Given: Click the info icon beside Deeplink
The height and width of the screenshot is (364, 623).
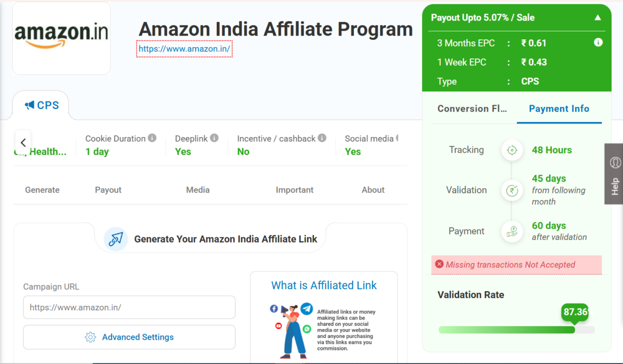Looking at the screenshot, I should point(214,138).
